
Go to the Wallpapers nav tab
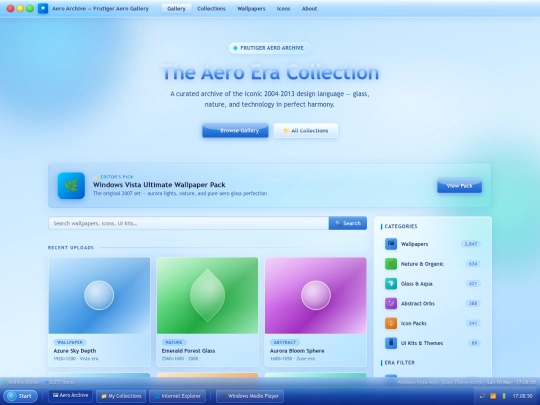click(x=251, y=9)
